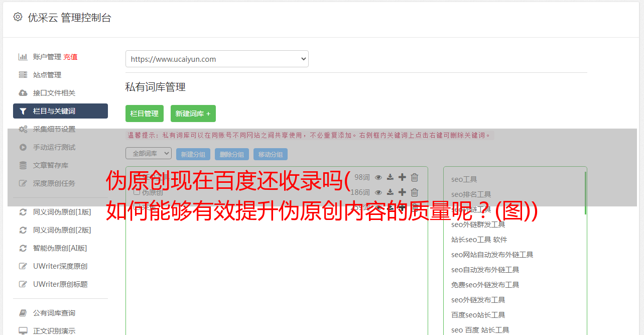This screenshot has height=335, width=644.
Task: Click the server icon for 站点管理
Action: tap(23, 75)
